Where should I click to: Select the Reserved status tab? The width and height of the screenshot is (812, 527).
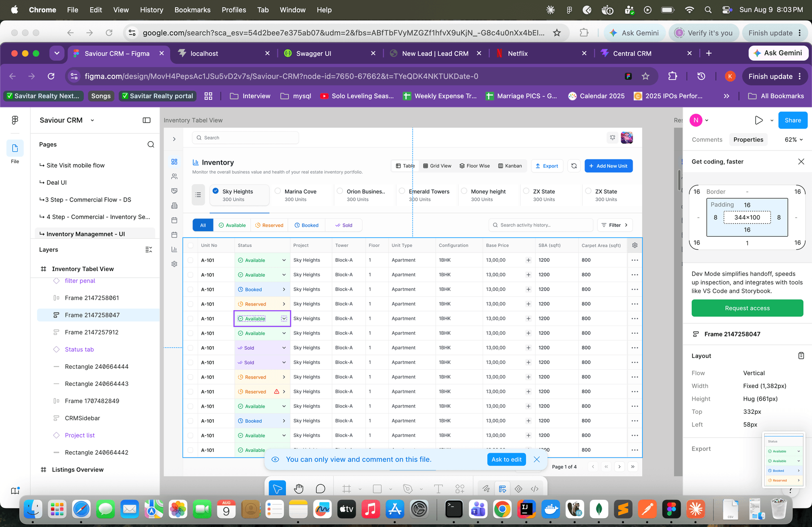pos(269,225)
